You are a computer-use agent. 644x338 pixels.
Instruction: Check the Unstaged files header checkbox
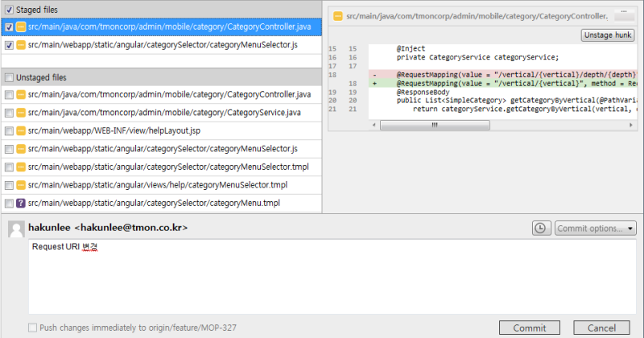(x=9, y=77)
